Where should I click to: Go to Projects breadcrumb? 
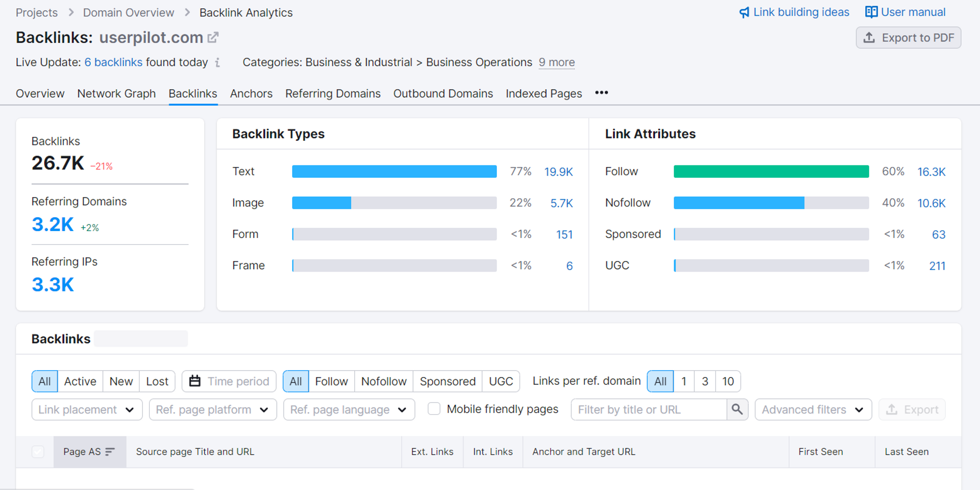click(37, 13)
